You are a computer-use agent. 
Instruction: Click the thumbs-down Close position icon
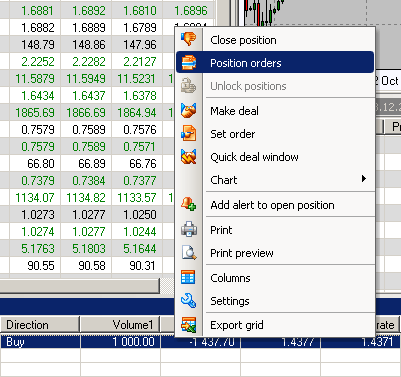[x=188, y=39]
